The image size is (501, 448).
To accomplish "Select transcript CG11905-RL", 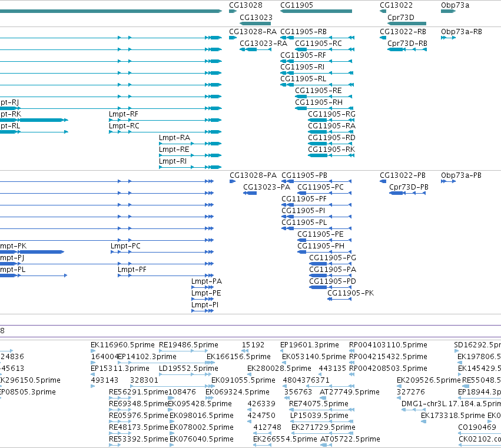I will tap(303, 79).
